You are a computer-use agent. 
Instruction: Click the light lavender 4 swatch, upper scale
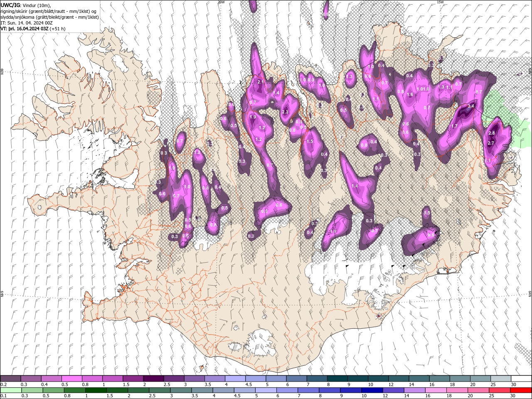tap(235, 379)
